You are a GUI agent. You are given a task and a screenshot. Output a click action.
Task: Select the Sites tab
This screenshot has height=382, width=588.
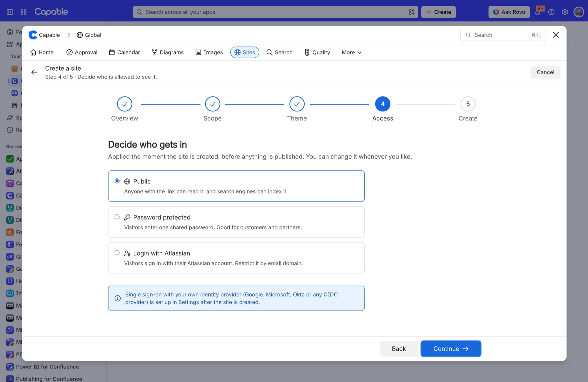point(245,52)
